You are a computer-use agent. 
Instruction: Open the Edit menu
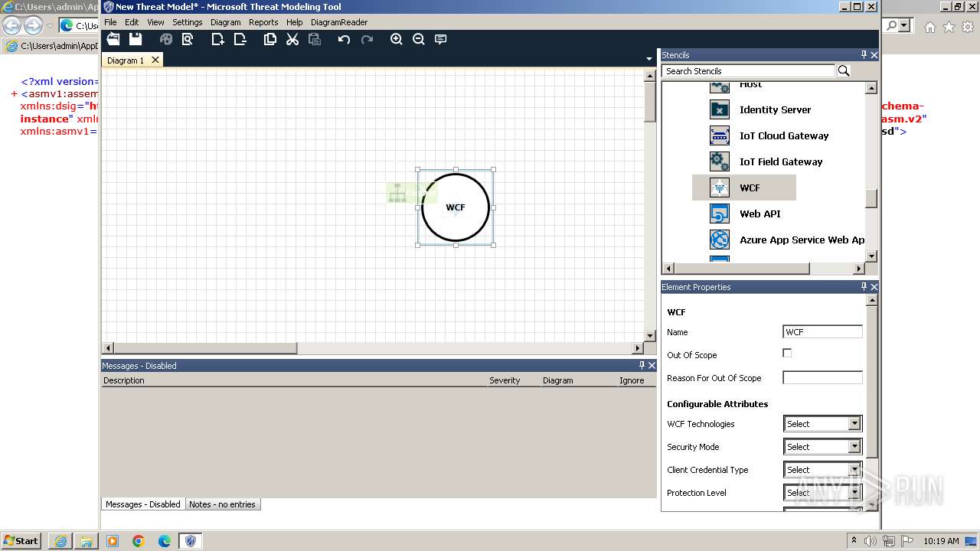[x=132, y=22]
